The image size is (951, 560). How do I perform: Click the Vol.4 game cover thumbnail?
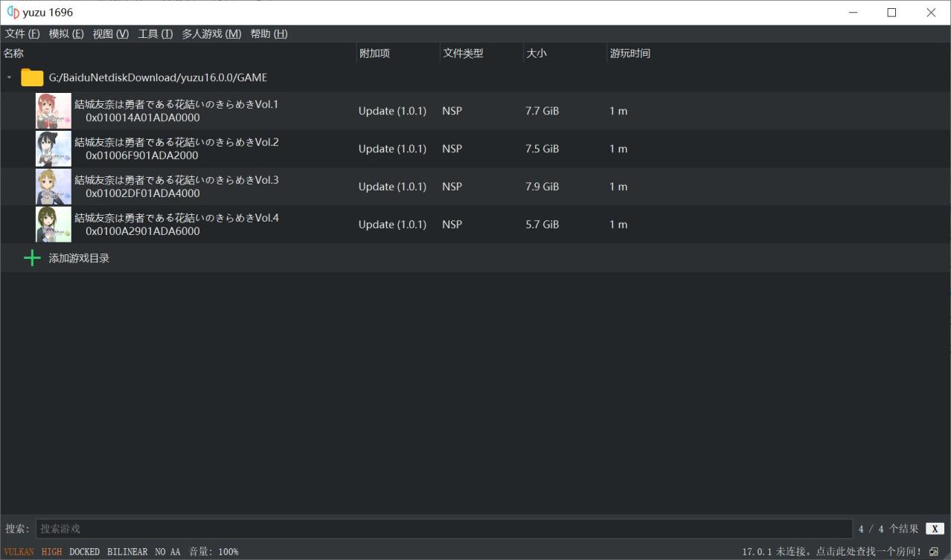(54, 225)
